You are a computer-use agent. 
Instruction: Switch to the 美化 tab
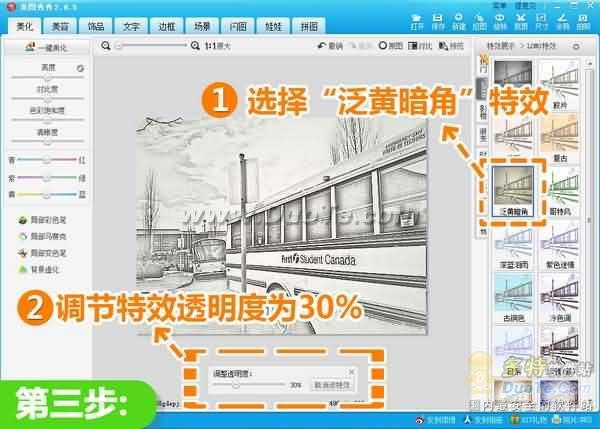pos(25,26)
